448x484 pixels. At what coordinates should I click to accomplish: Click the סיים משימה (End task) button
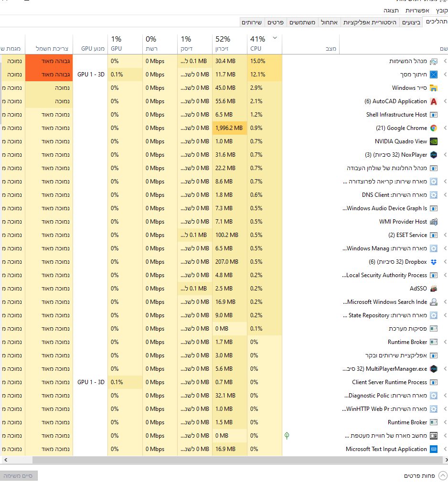pos(19,476)
